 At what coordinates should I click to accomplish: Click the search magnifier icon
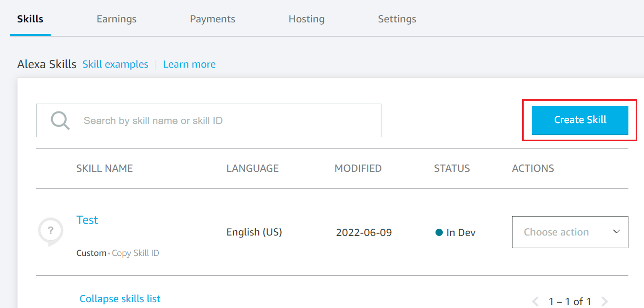click(x=61, y=121)
